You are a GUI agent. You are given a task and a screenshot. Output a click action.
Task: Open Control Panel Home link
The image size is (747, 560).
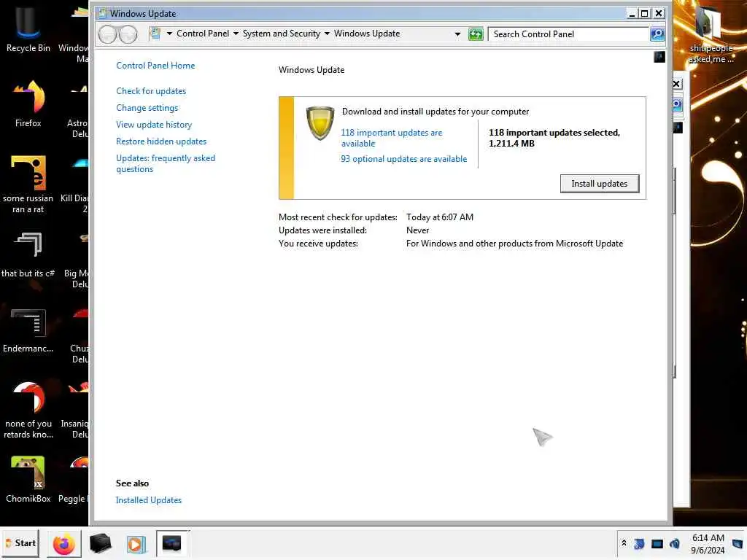(x=155, y=66)
